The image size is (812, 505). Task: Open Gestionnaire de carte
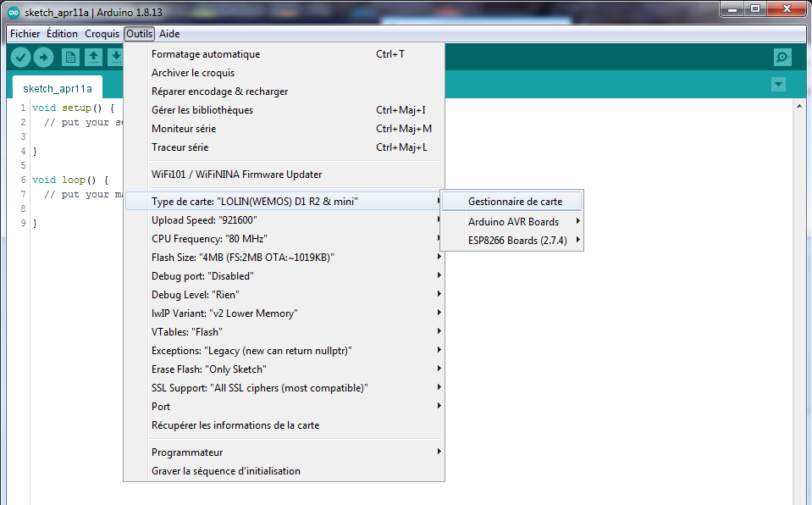point(512,201)
